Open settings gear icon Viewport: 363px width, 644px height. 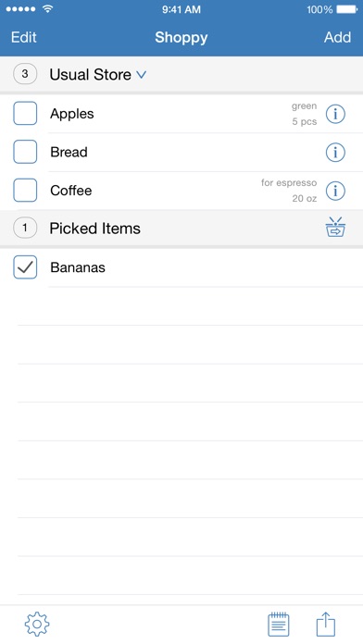37,625
